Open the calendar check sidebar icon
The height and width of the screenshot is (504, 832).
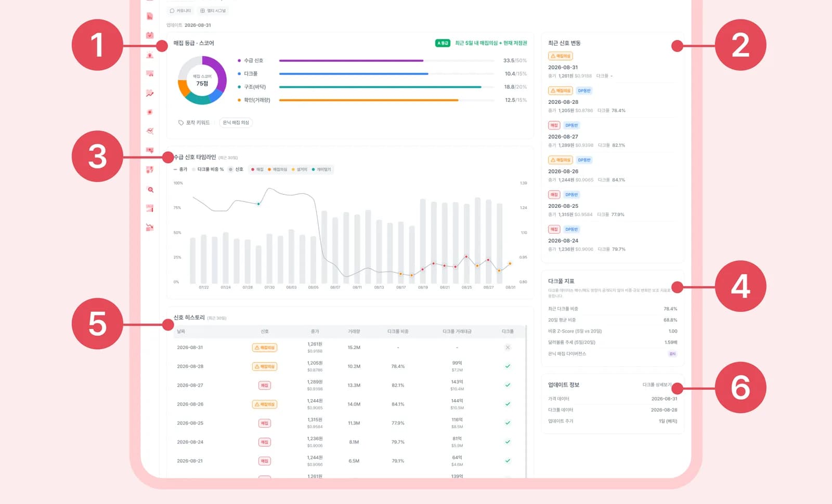[x=150, y=35]
